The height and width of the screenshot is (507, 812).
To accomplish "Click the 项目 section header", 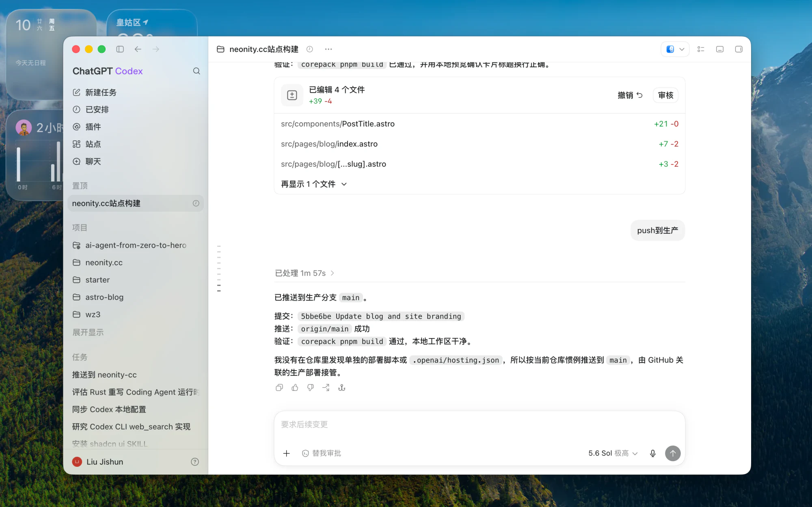I will tap(80, 228).
